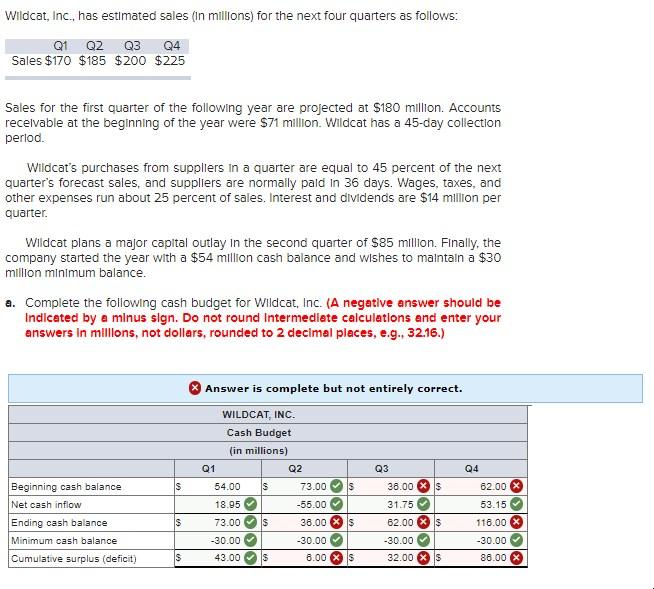Click the green check next to Q1 ending balance 73.00
Image resolution: width=654 pixels, height=589 pixels.
250,522
